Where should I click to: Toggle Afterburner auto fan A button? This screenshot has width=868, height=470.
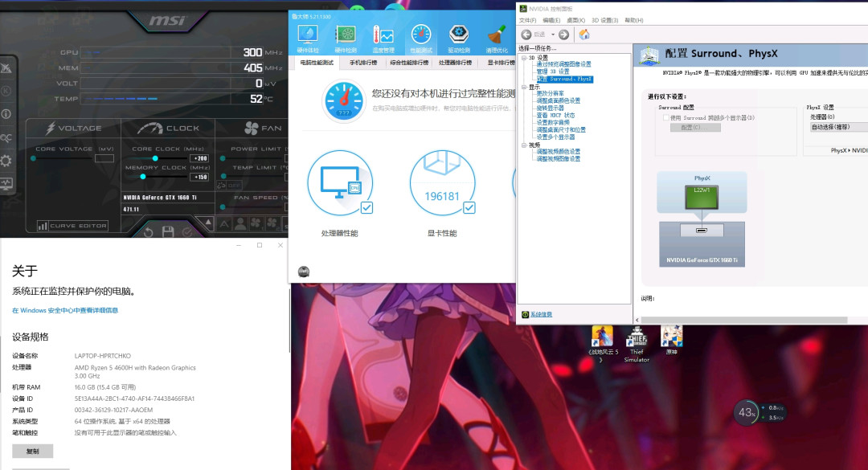coord(224,223)
